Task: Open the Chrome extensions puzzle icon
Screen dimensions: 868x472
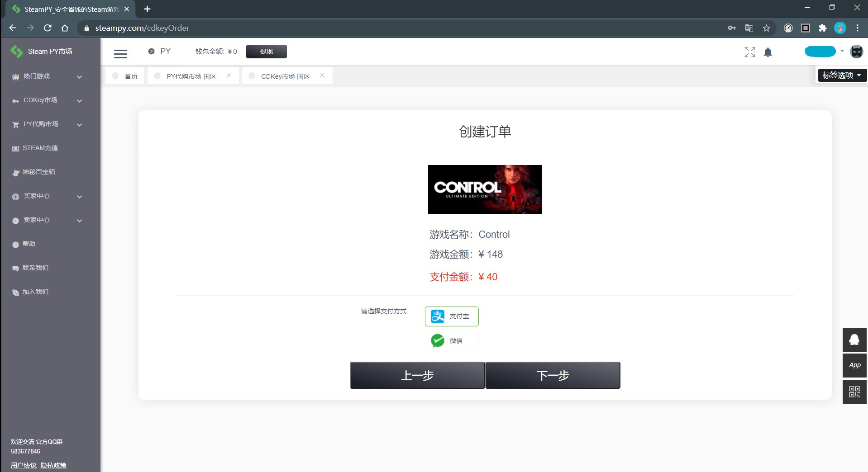Action: (823, 28)
